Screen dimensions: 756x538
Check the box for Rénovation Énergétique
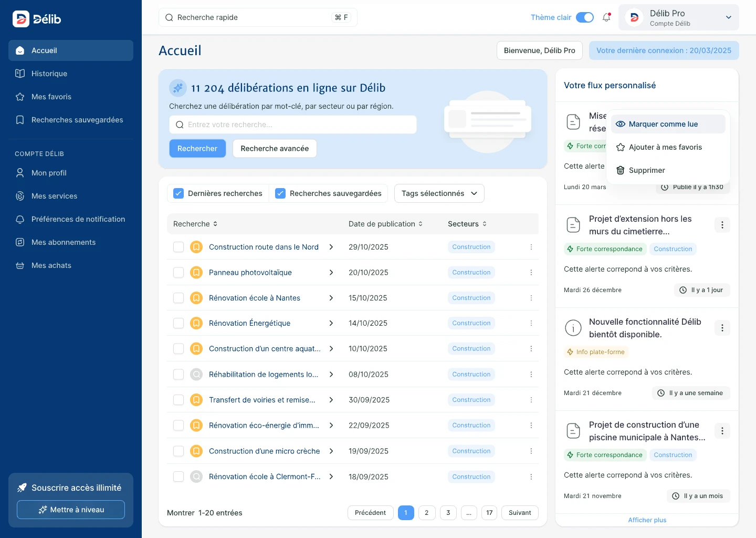point(178,323)
